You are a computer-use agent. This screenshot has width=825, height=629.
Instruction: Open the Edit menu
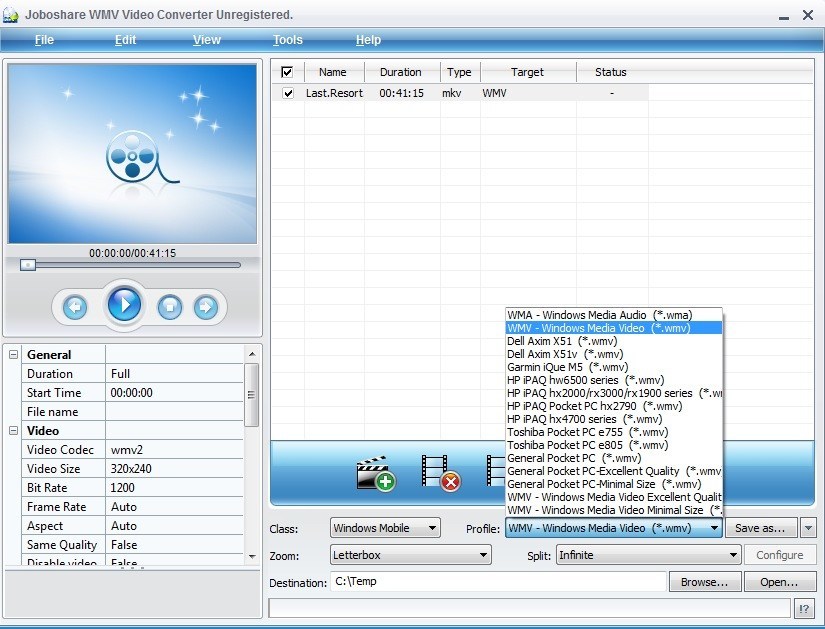click(x=125, y=40)
